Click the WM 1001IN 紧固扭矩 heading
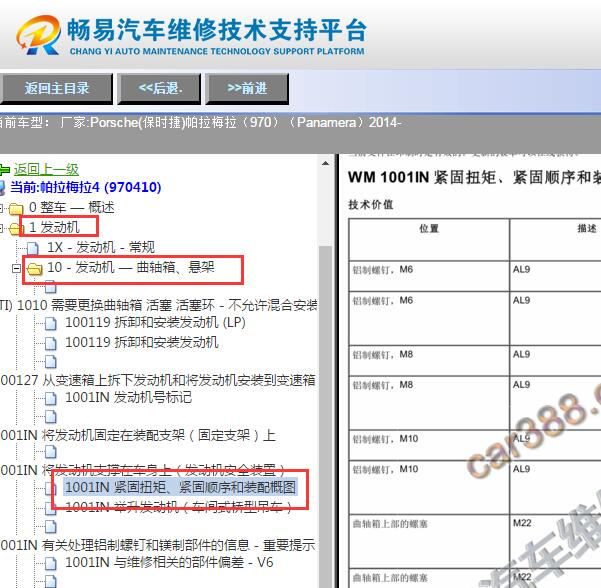 (474, 177)
